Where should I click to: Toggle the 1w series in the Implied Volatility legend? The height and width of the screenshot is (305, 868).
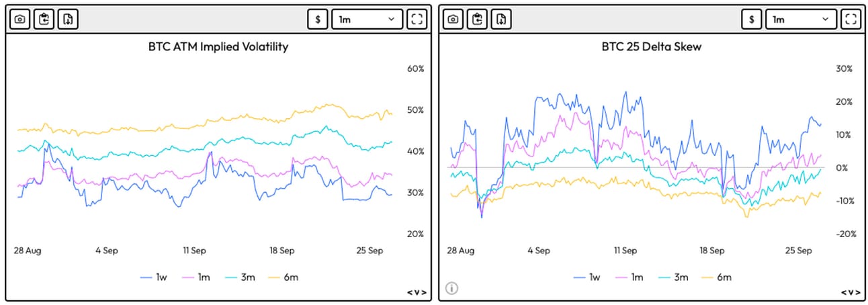153,277
